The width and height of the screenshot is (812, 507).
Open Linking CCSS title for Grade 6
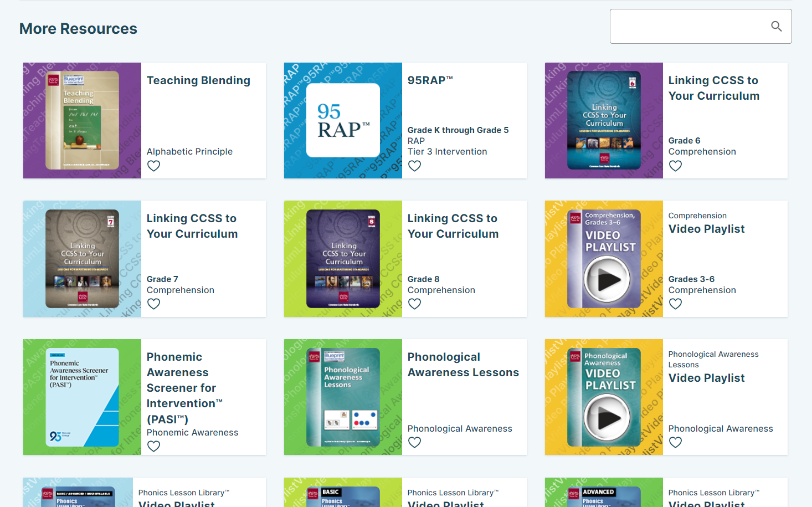[714, 88]
